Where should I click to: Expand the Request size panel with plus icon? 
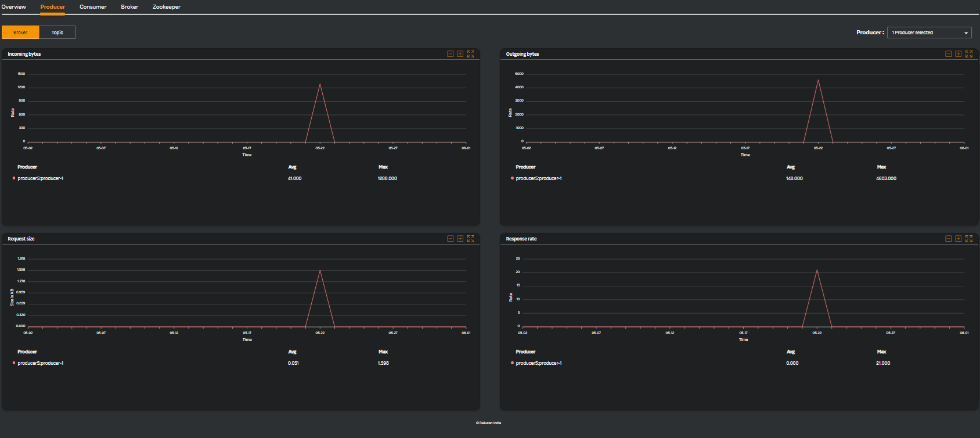tap(460, 239)
